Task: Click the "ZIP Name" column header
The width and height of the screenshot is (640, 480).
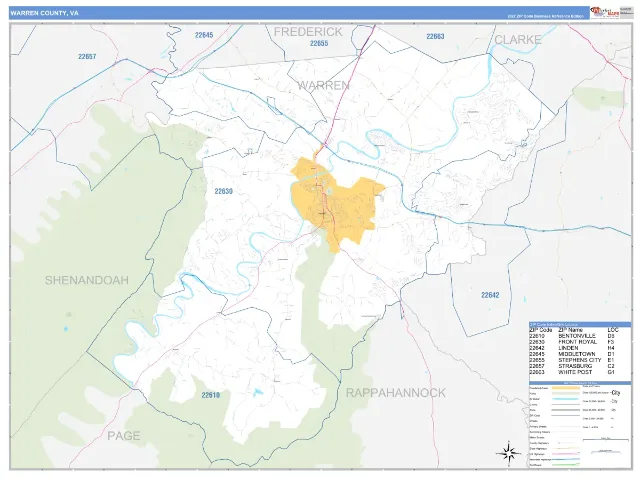Action: coord(570,330)
